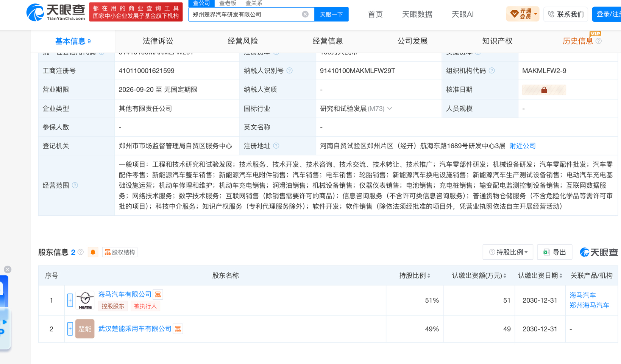This screenshot has width=621, height=364.
Task: Expand the 武汉楚能乘用车有限公司 shareholder row
Action: pyautogui.click(x=70, y=329)
